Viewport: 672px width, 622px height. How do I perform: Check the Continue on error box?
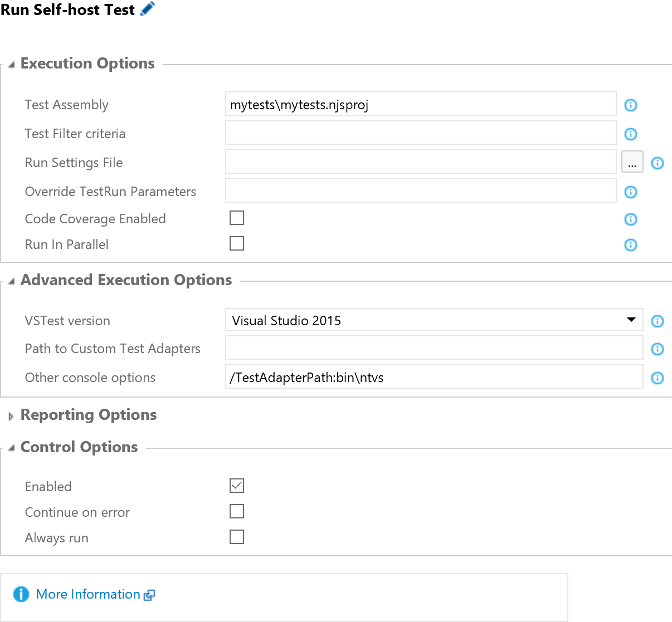237,511
